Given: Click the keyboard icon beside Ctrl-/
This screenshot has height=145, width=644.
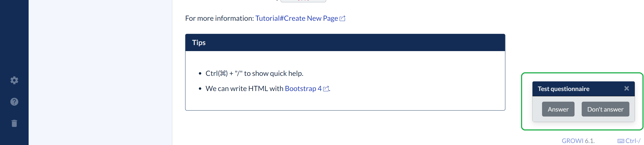Looking at the screenshot, I should click(x=621, y=141).
